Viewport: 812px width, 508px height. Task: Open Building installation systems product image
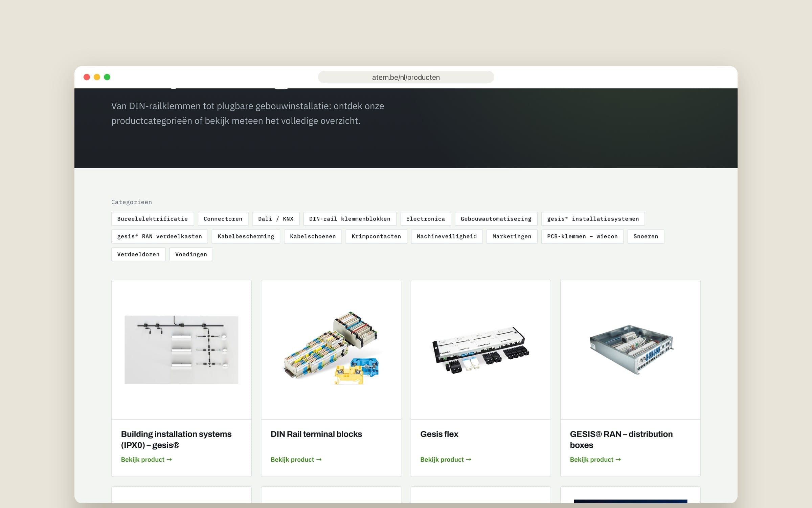click(x=181, y=350)
